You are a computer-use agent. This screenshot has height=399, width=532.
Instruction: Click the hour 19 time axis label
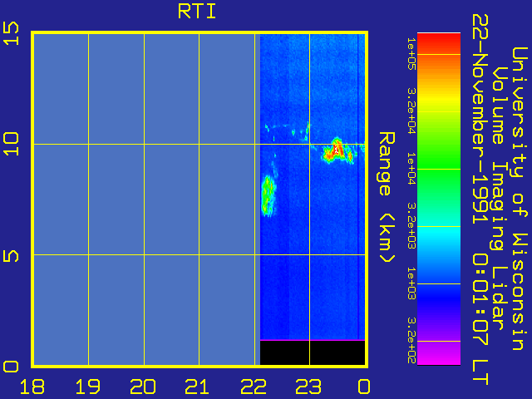click(x=87, y=387)
